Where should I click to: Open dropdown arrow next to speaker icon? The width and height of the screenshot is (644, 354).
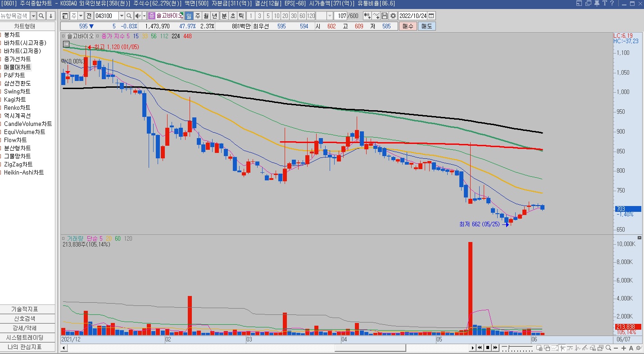[144, 16]
